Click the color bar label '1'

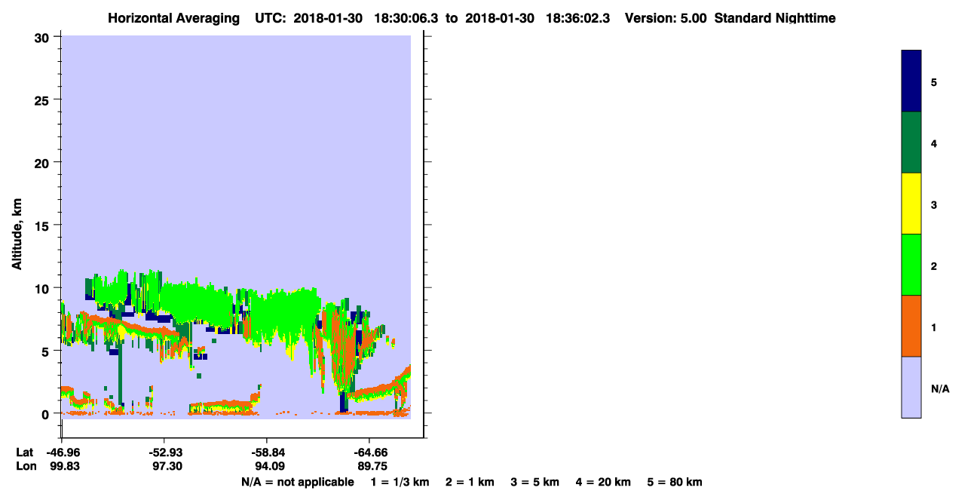[x=934, y=327]
